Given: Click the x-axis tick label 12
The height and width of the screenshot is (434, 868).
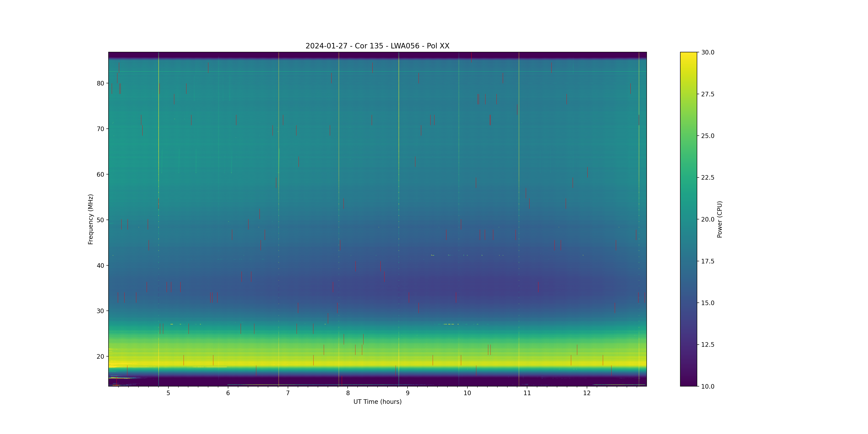Looking at the screenshot, I should [x=587, y=393].
